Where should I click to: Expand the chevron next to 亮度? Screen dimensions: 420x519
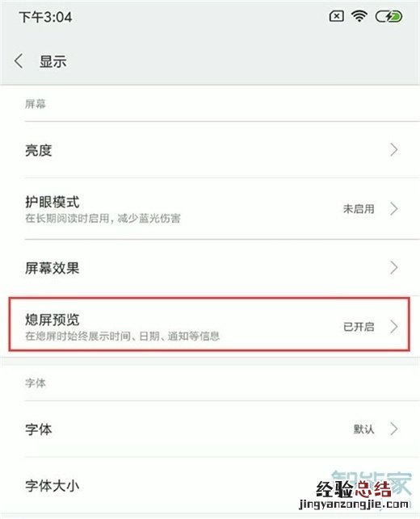[394, 150]
